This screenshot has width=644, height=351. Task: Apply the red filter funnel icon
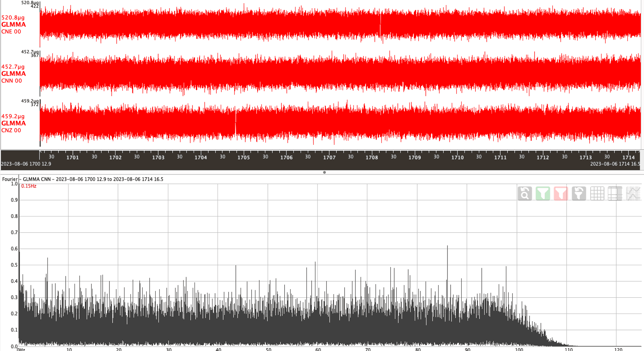point(561,194)
